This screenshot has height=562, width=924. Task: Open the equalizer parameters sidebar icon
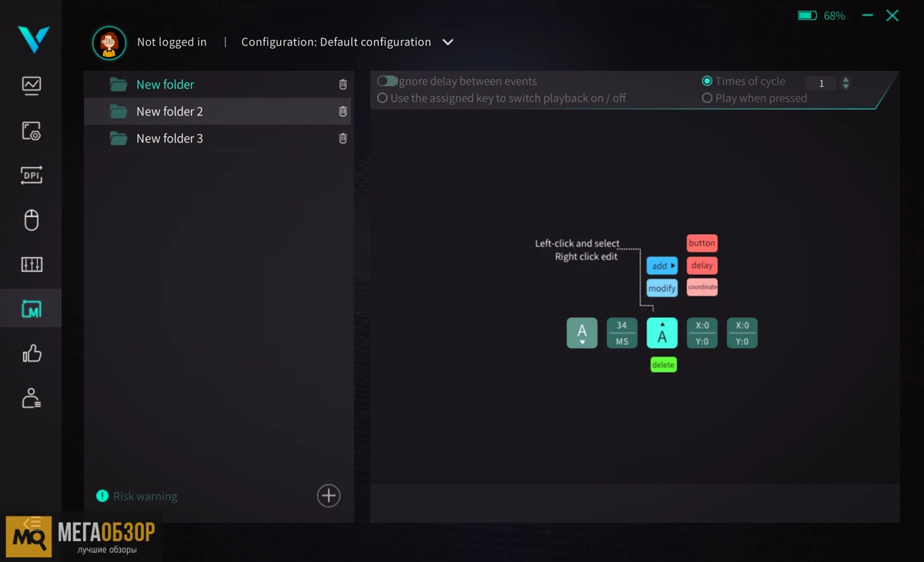tap(32, 265)
